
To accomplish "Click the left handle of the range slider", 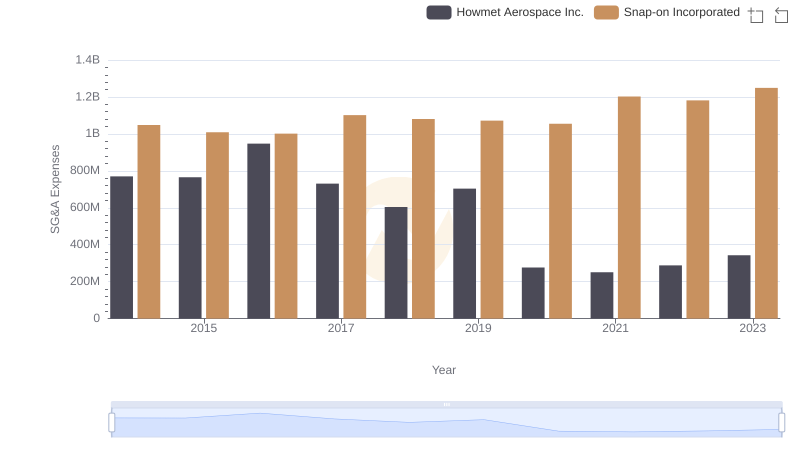I will (x=112, y=422).
